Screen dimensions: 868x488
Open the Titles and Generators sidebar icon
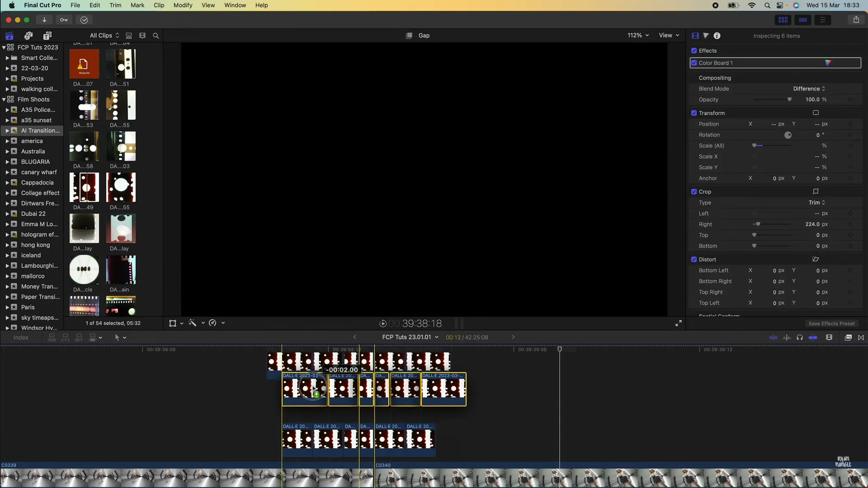[47, 36]
